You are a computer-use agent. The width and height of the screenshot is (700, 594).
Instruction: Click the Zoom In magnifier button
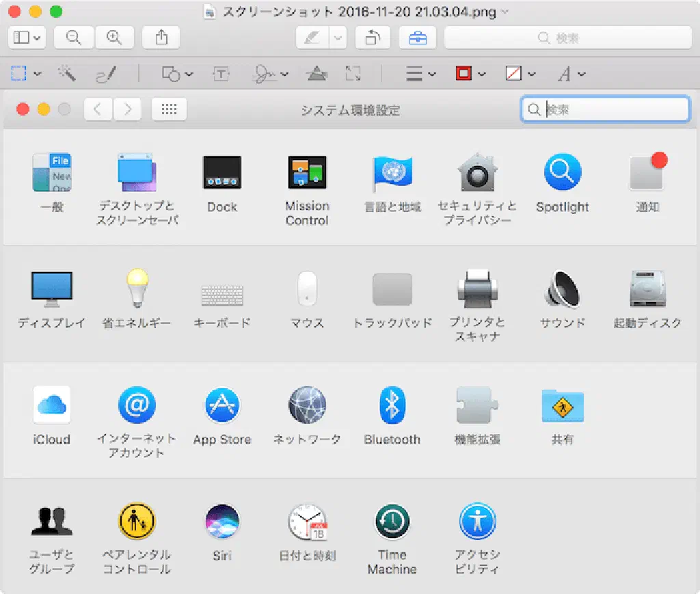[114, 38]
